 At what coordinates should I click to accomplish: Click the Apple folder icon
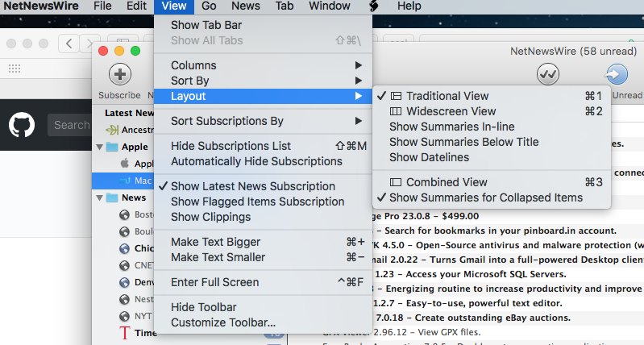click(x=112, y=147)
